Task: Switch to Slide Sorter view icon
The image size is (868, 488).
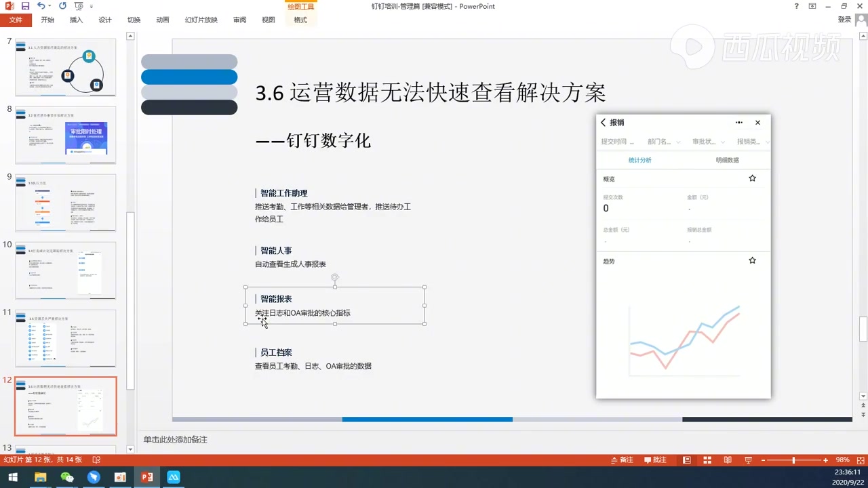Action: (x=707, y=460)
